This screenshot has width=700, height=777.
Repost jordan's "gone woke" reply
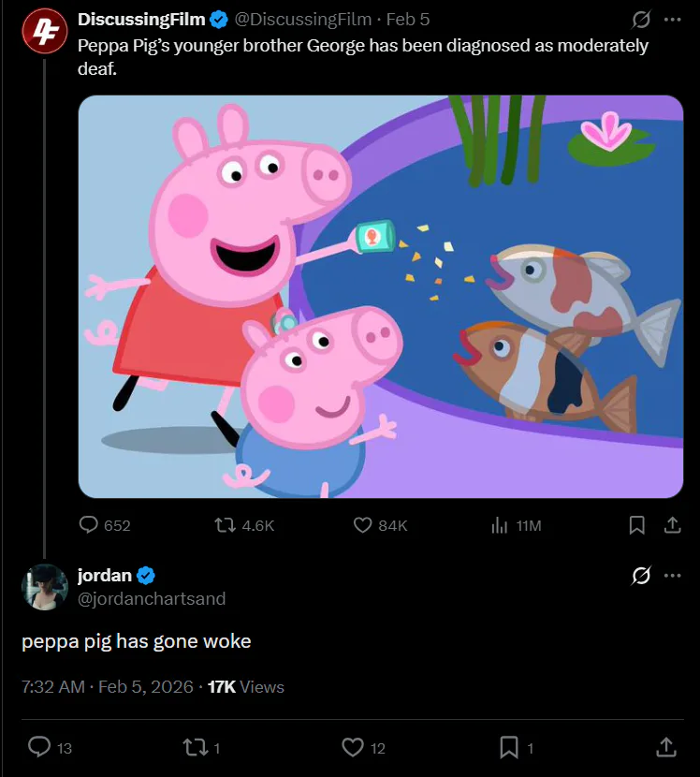[197, 747]
